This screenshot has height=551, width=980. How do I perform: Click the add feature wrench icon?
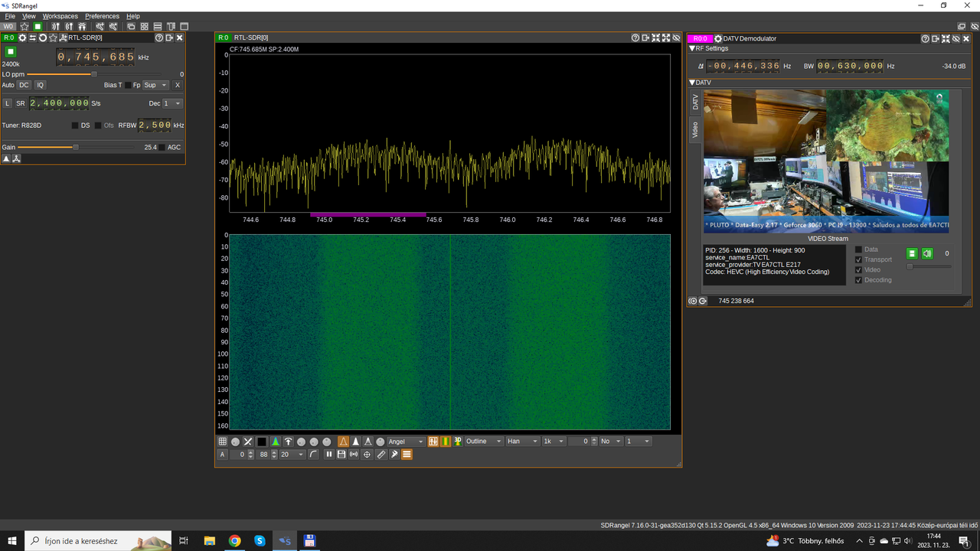click(x=100, y=26)
